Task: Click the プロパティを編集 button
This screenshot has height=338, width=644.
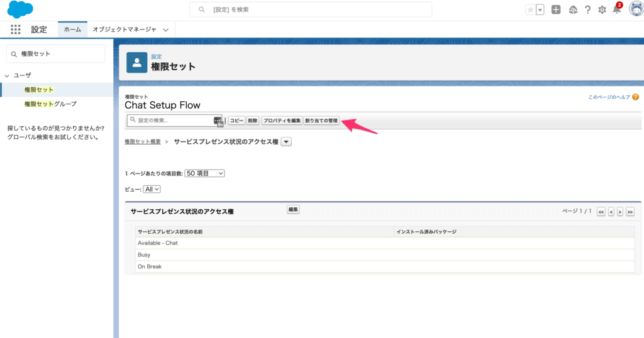Action: tap(282, 121)
